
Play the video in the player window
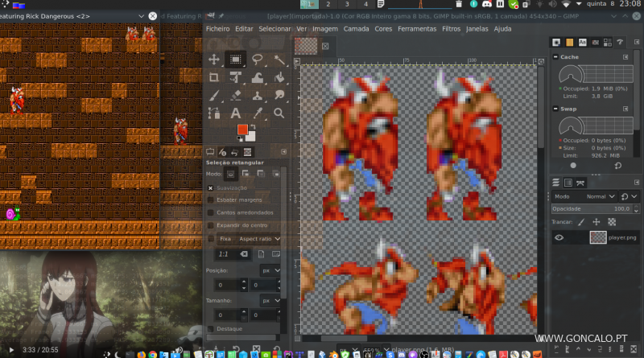coord(11,350)
